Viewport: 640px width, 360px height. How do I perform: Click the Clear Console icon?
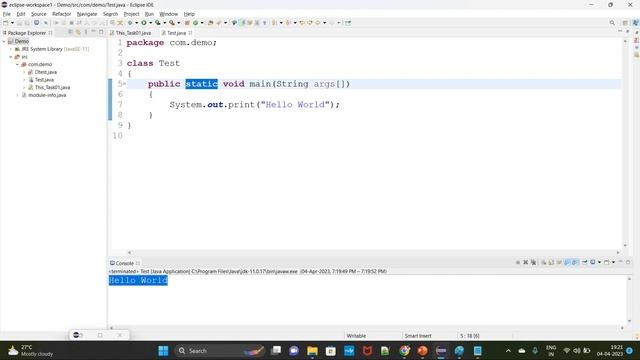coord(544,262)
